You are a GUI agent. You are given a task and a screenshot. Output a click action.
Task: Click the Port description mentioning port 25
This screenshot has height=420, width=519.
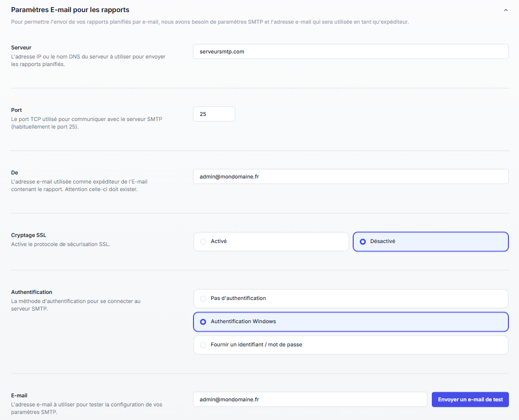(87, 123)
